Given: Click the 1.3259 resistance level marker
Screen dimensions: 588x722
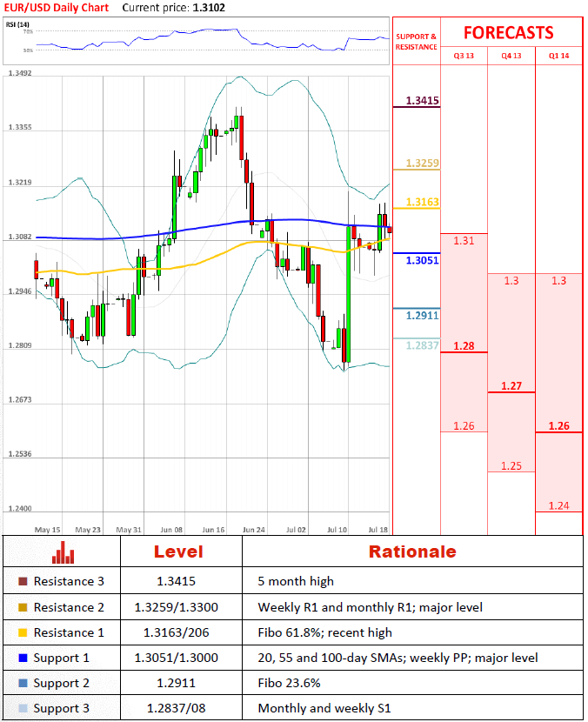Looking at the screenshot, I should click(x=422, y=163).
